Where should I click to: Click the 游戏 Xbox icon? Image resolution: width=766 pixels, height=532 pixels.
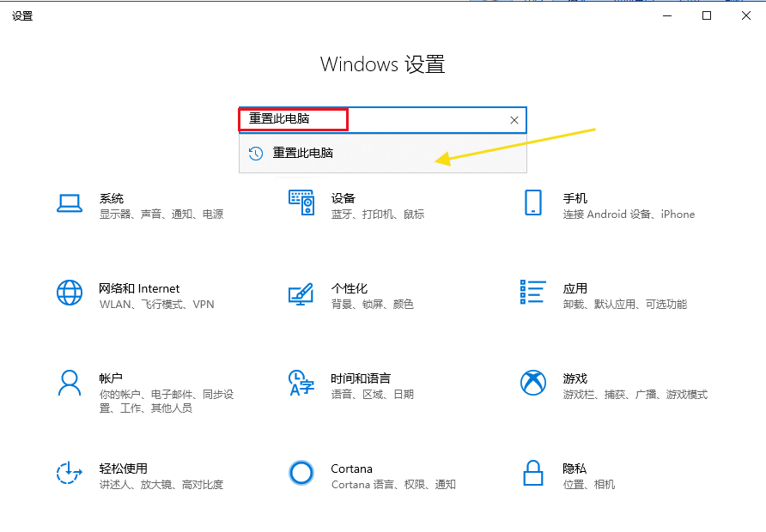[533, 383]
